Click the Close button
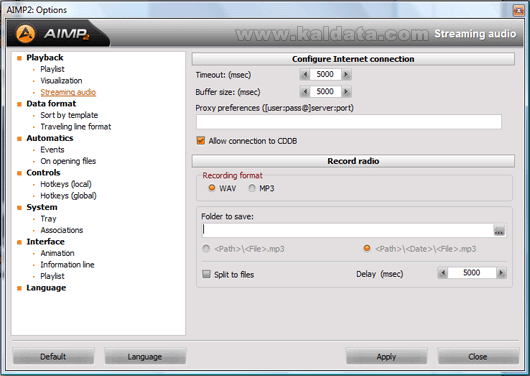Viewport: 530px width, 376px height. coord(478,356)
